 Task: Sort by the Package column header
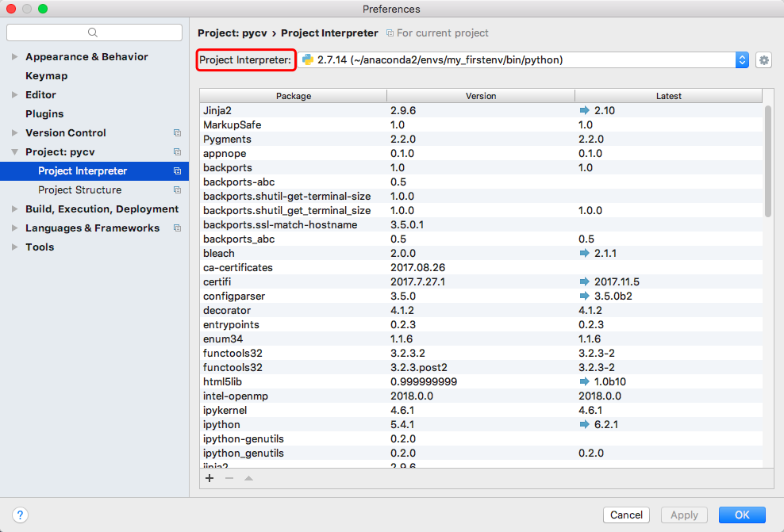point(294,96)
